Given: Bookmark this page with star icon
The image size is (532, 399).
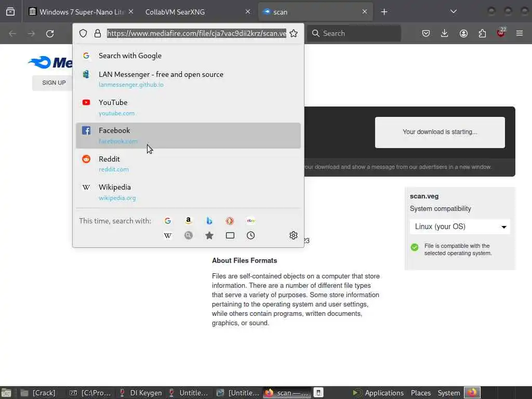Looking at the screenshot, I should coord(294,33).
